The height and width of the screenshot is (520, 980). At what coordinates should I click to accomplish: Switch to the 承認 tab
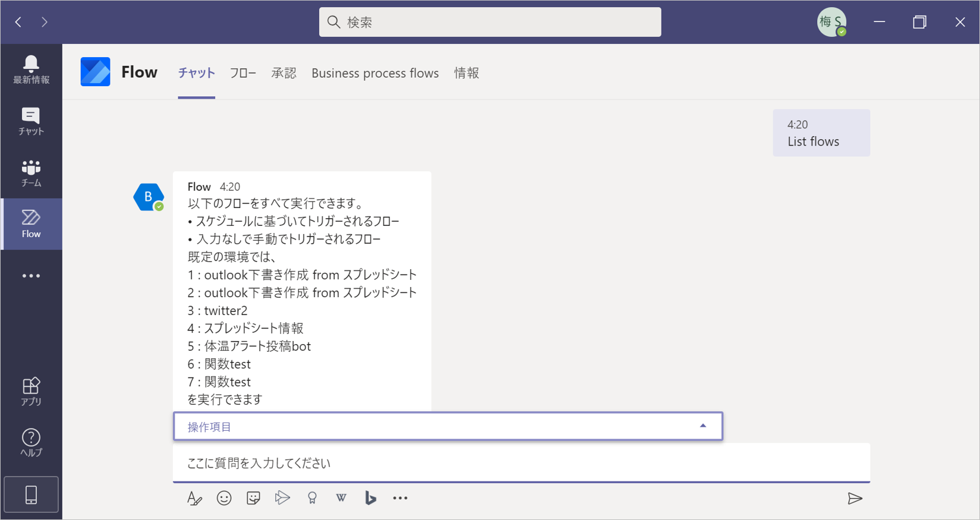click(284, 73)
